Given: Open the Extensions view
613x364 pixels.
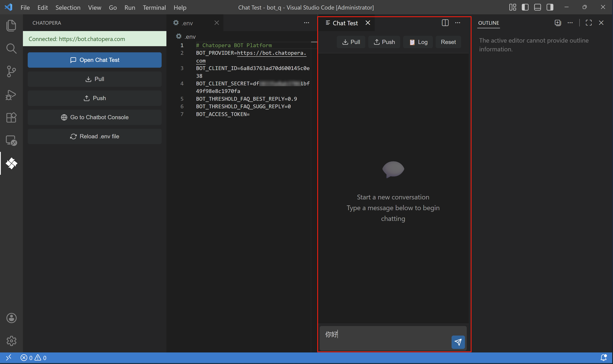Looking at the screenshot, I should (x=11, y=117).
